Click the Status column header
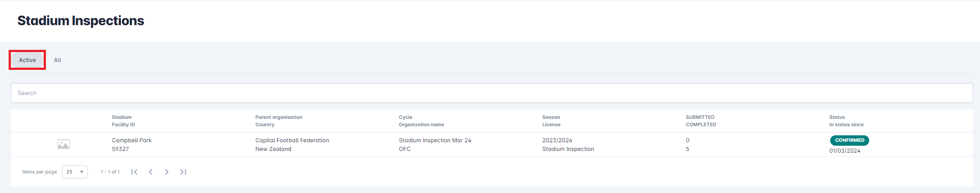This screenshot has width=980, height=193. click(x=837, y=117)
